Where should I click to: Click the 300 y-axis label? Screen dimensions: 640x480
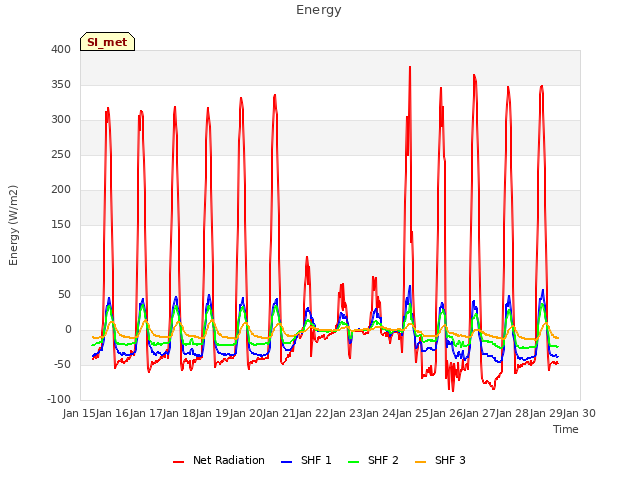(x=61, y=120)
